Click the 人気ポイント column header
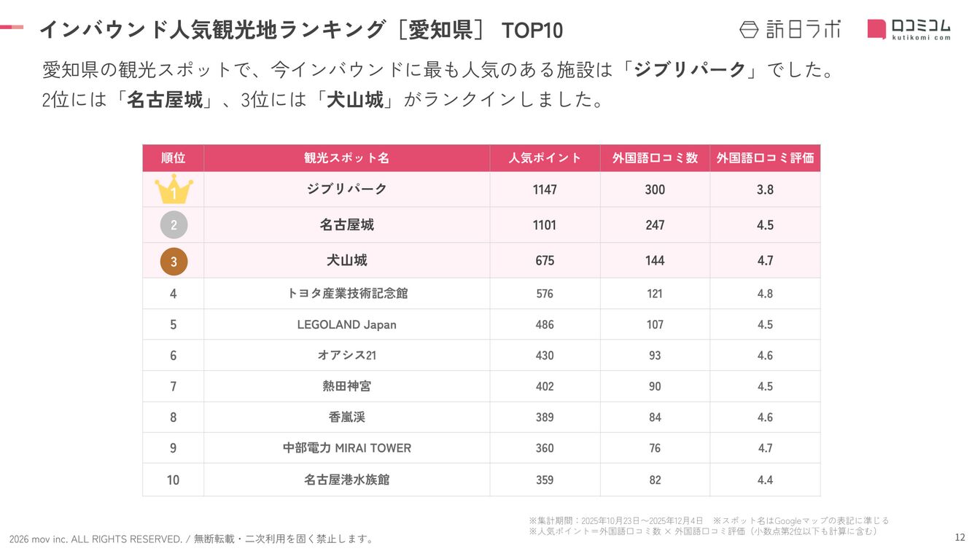The height and width of the screenshot is (551, 980). pos(545,158)
